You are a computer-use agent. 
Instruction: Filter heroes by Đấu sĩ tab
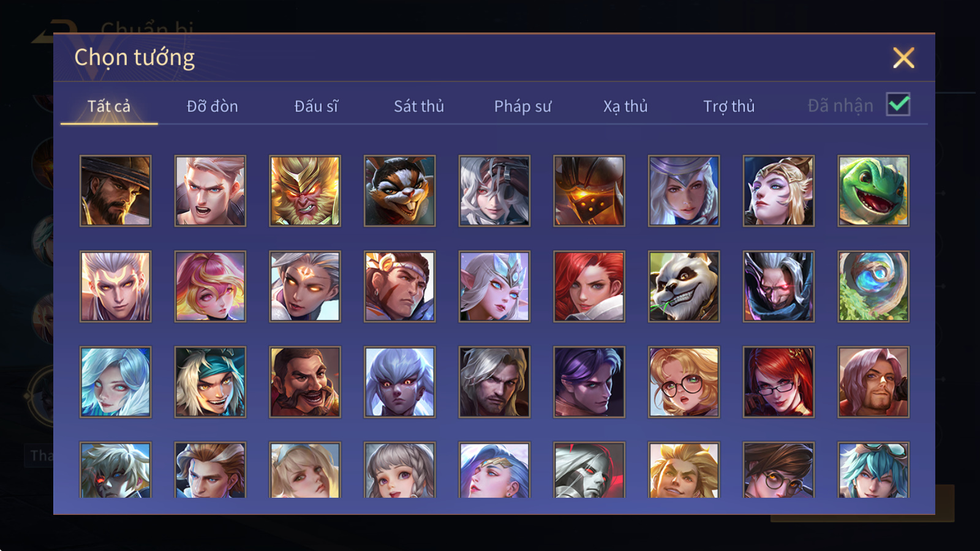point(316,106)
